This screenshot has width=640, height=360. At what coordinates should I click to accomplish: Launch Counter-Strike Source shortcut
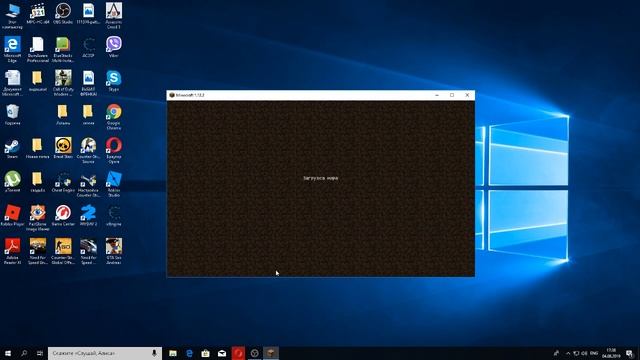88,151
